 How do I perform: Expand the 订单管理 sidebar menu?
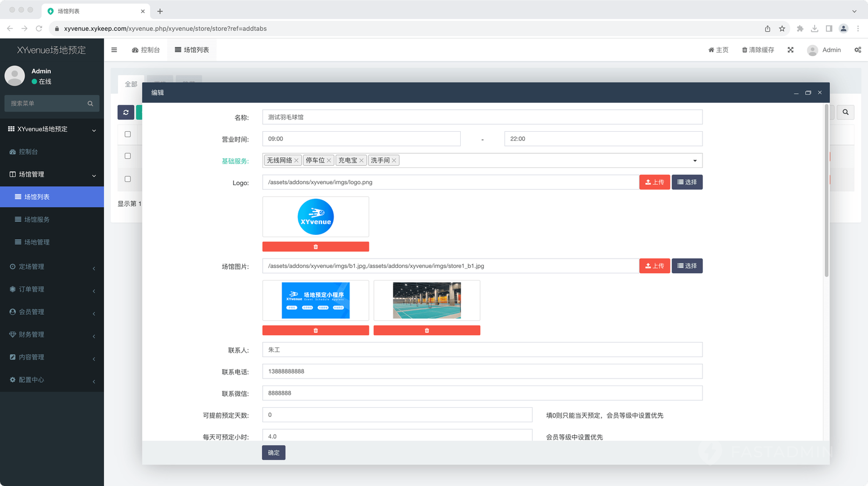(x=52, y=289)
